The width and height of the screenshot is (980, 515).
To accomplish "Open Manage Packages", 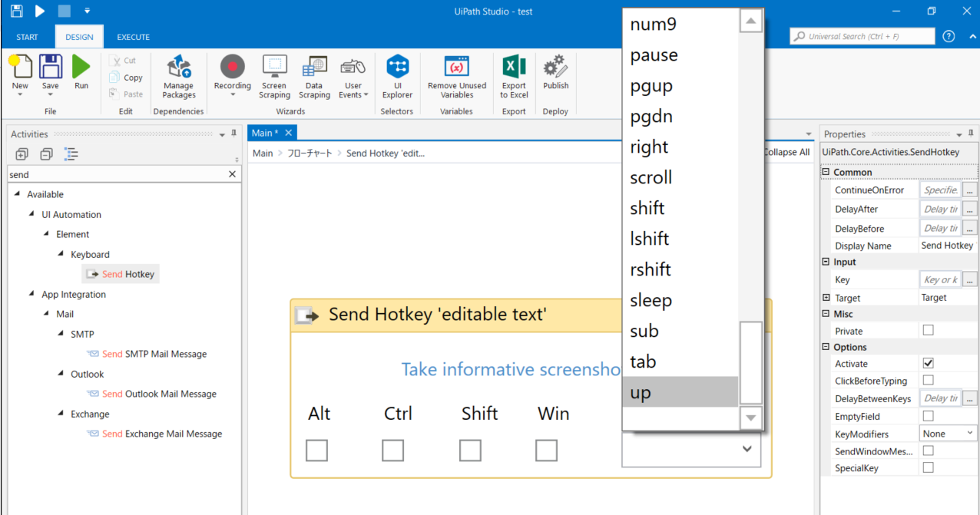I will pos(179,76).
